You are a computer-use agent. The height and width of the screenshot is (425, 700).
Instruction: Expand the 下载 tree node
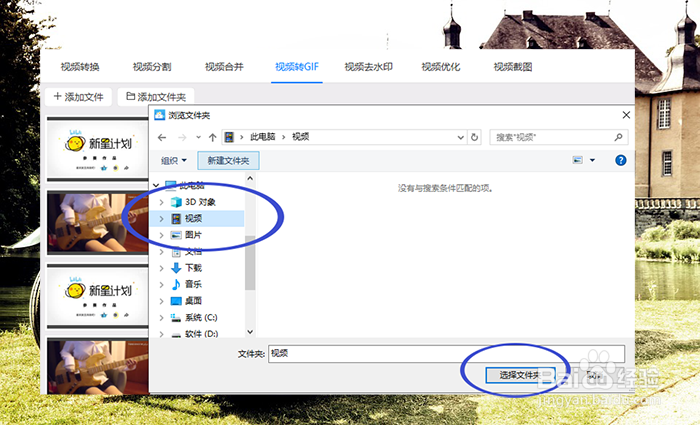tap(162, 268)
